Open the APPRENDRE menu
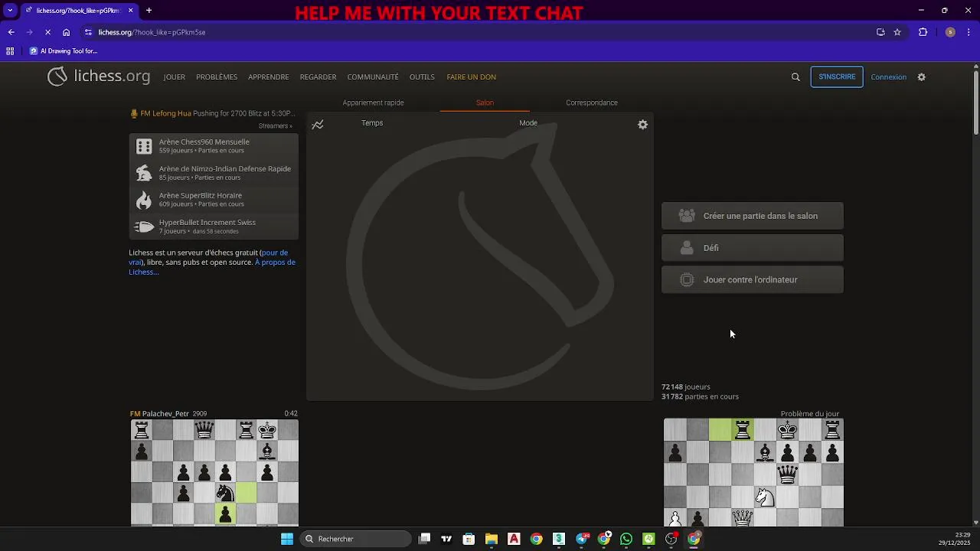The width and height of the screenshot is (980, 551). (x=269, y=77)
